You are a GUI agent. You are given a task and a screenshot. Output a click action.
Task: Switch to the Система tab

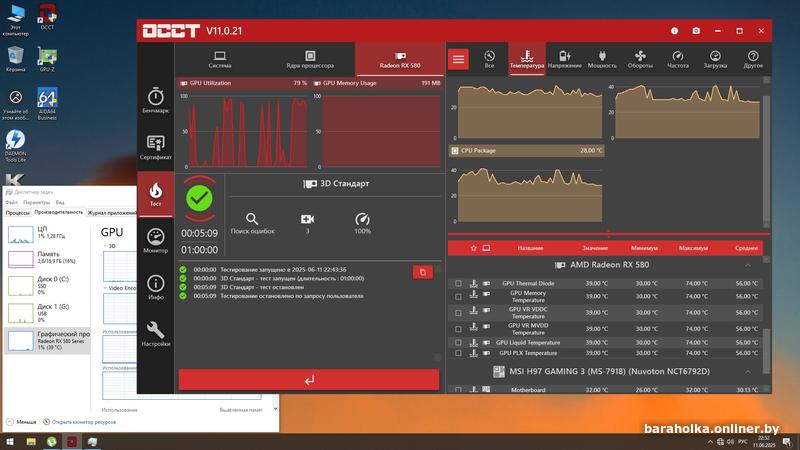(x=220, y=59)
